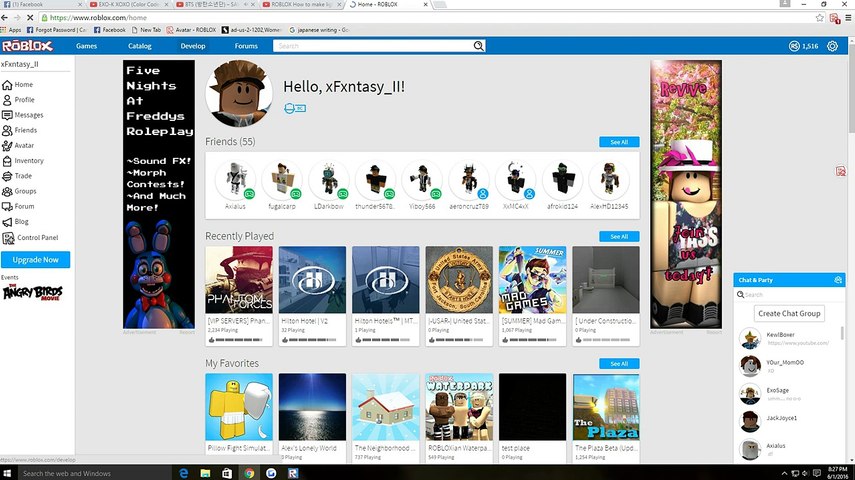Open the Axialus friend avatar
This screenshot has height=480, width=855.
235,179
